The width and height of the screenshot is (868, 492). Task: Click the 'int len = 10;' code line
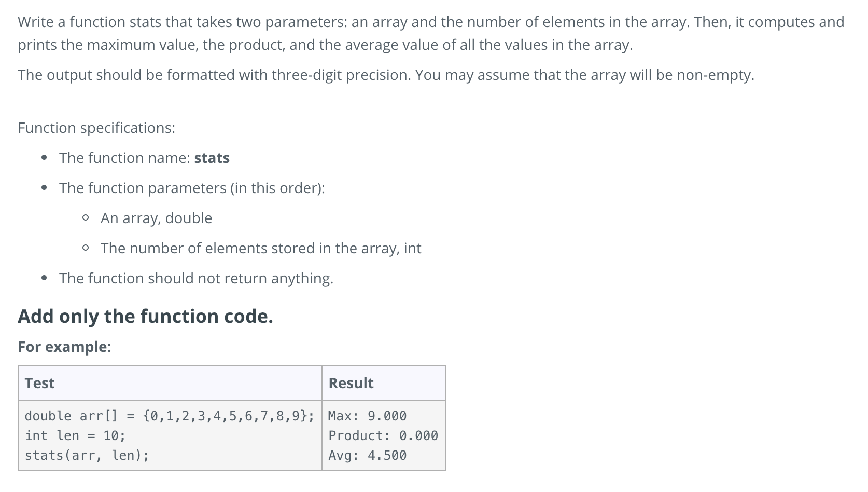point(75,436)
